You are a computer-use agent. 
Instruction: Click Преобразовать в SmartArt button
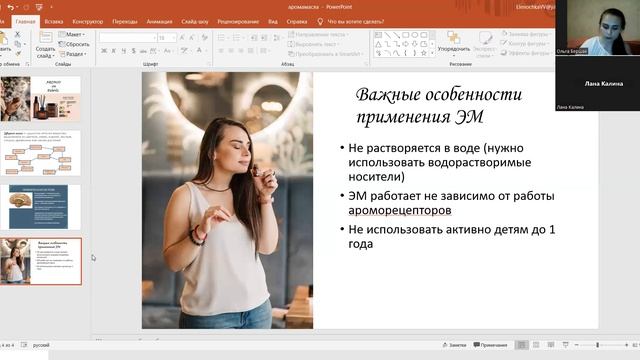tap(326, 54)
